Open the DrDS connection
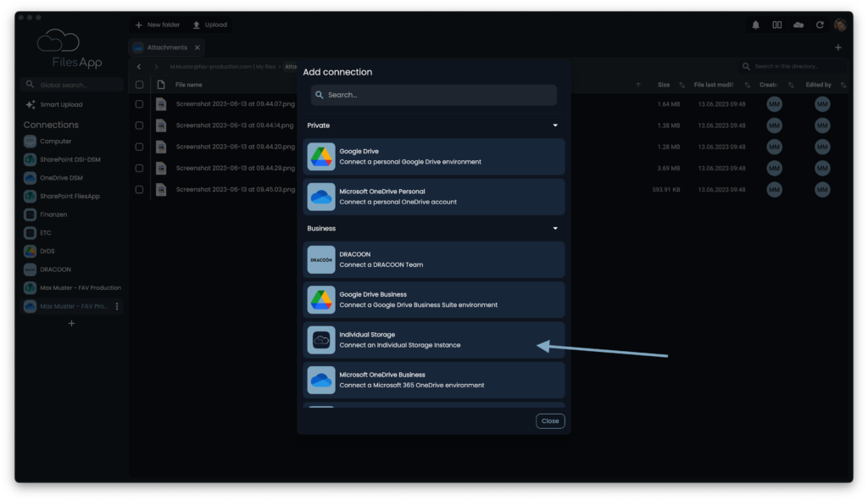 39,251
